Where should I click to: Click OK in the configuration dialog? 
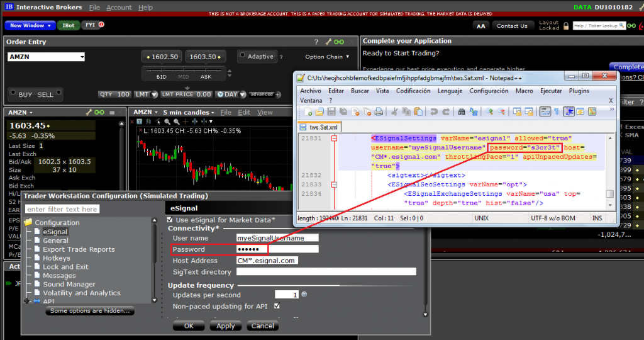coord(189,326)
